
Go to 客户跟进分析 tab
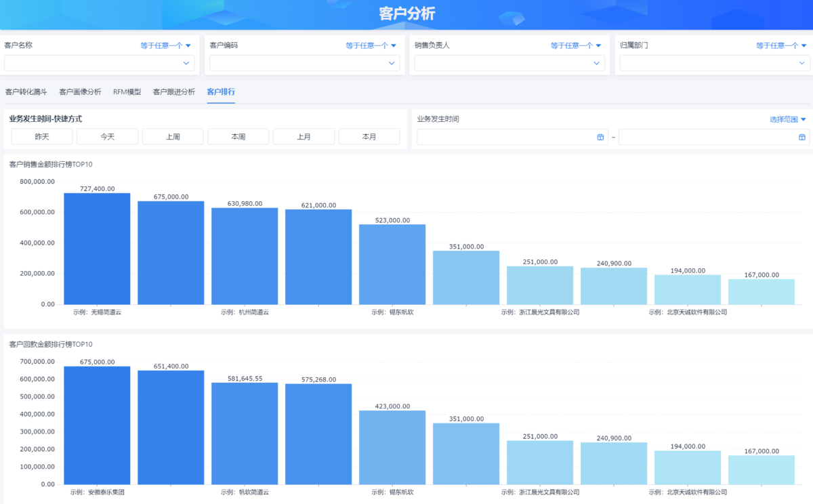coord(173,91)
